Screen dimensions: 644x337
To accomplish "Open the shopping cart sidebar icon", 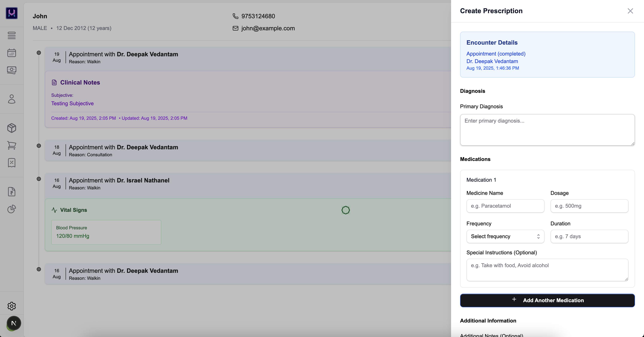I will click(x=11, y=145).
